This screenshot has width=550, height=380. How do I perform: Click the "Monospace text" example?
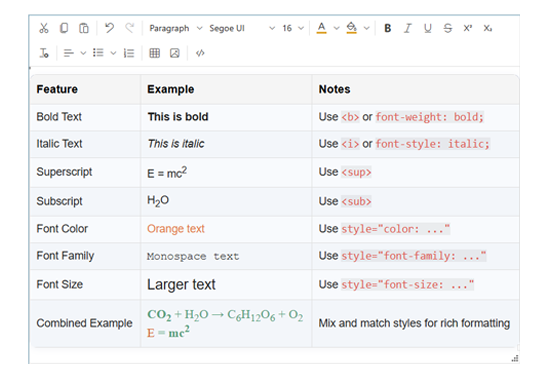click(193, 256)
